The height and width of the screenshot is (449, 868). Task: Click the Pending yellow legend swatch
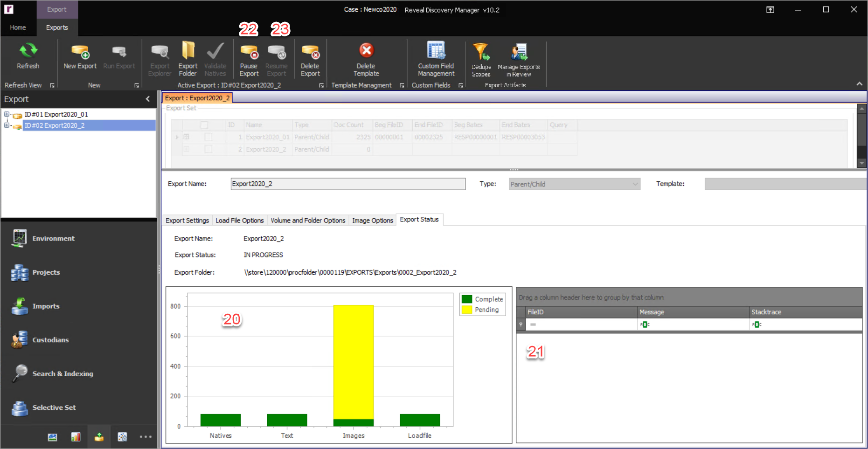point(467,310)
